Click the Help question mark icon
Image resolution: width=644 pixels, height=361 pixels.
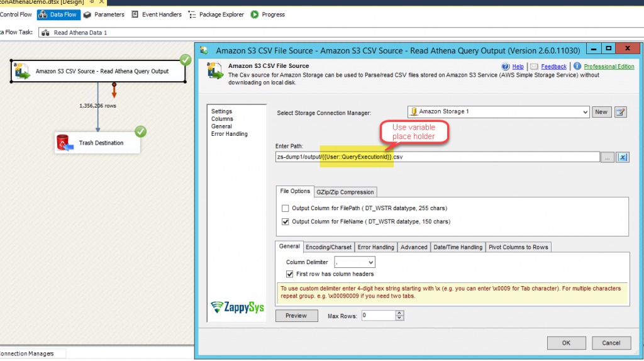(506, 66)
